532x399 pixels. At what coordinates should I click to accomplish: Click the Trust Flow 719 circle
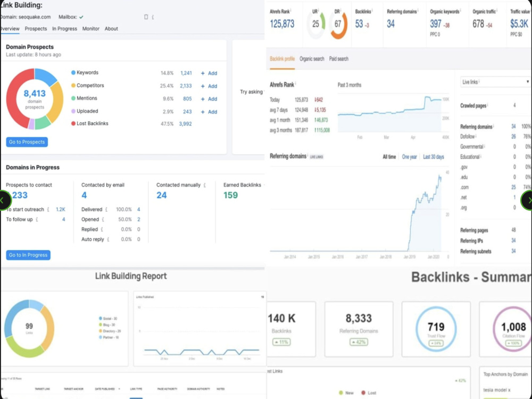click(436, 329)
